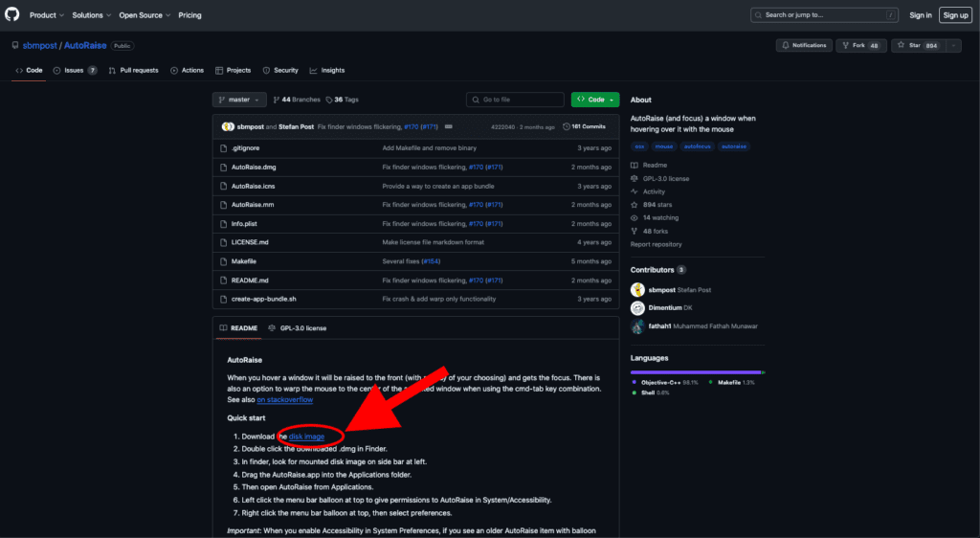Switch to the Projects tab
The image size is (980, 538).
(x=234, y=71)
